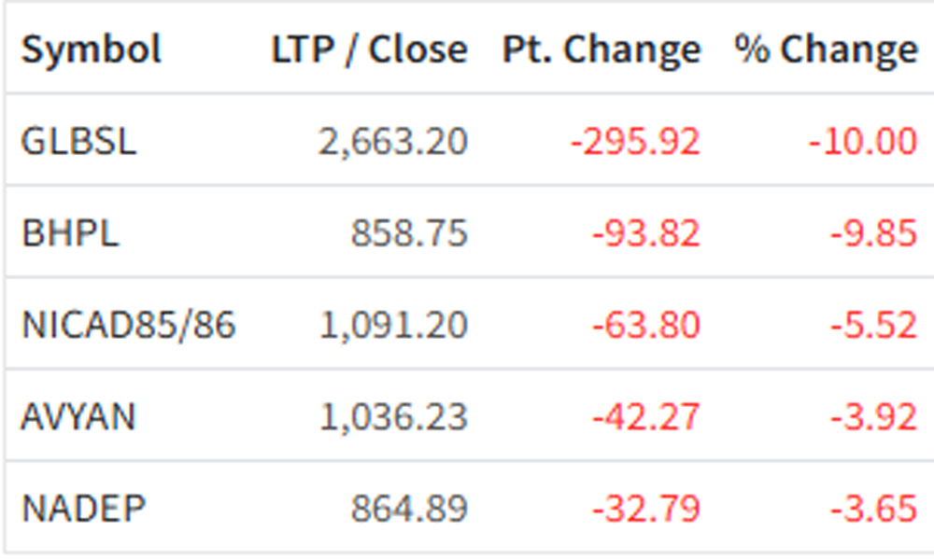
Task: Click AVYAN closing price 1,036.23
Action: [x=393, y=416]
